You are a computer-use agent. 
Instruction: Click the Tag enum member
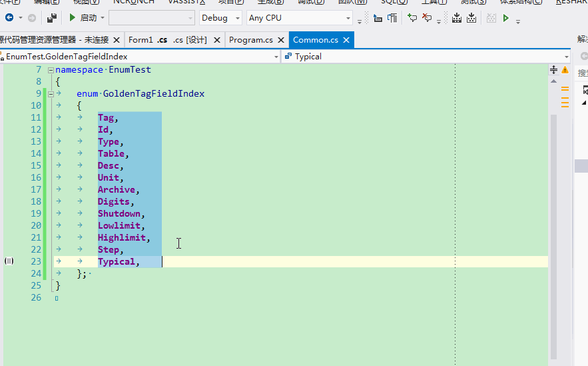(106, 118)
